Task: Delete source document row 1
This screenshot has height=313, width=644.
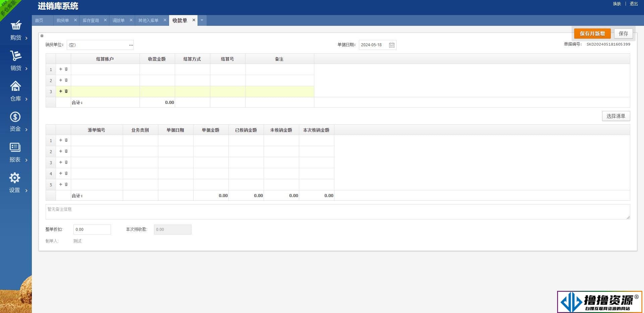Action: point(66,140)
